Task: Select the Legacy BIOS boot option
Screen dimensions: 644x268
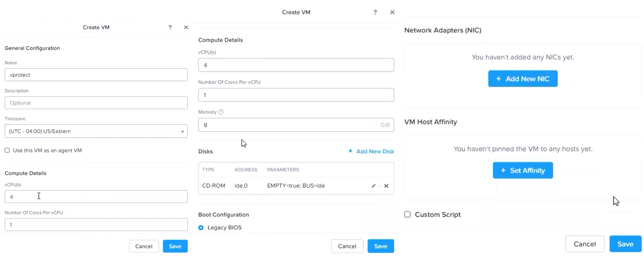Action: click(201, 228)
